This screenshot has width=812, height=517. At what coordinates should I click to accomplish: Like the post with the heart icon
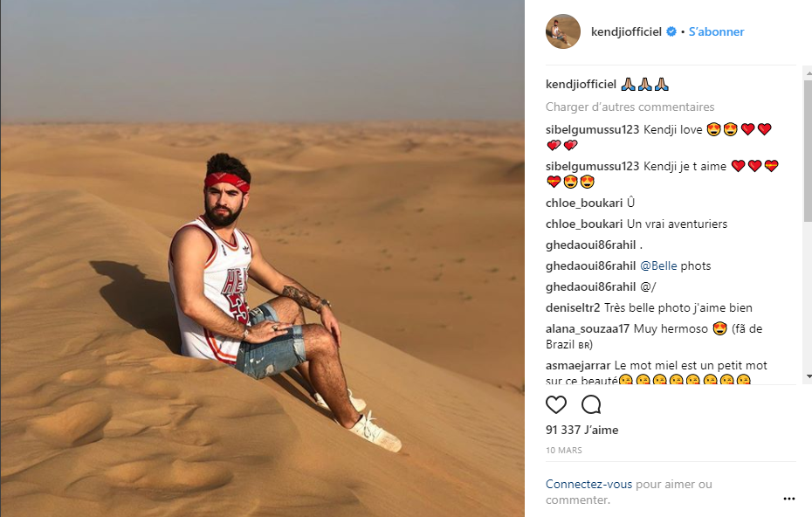click(556, 404)
